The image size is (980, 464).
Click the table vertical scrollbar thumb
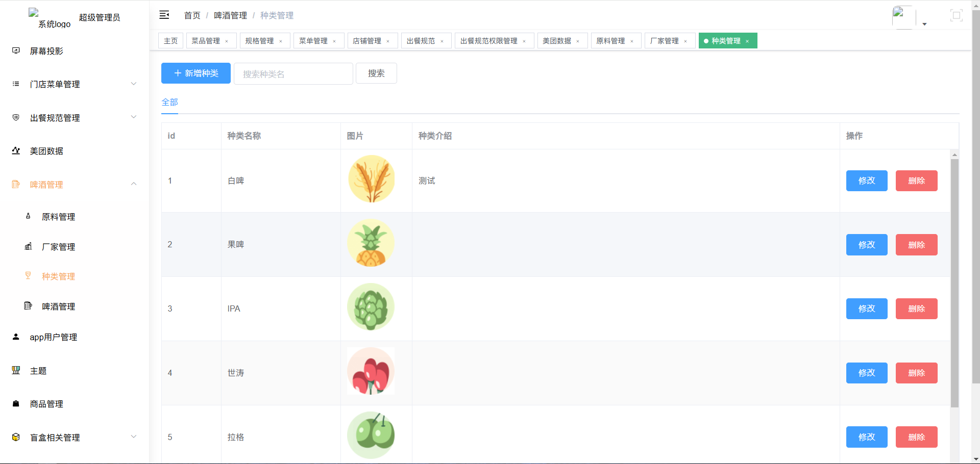954,283
